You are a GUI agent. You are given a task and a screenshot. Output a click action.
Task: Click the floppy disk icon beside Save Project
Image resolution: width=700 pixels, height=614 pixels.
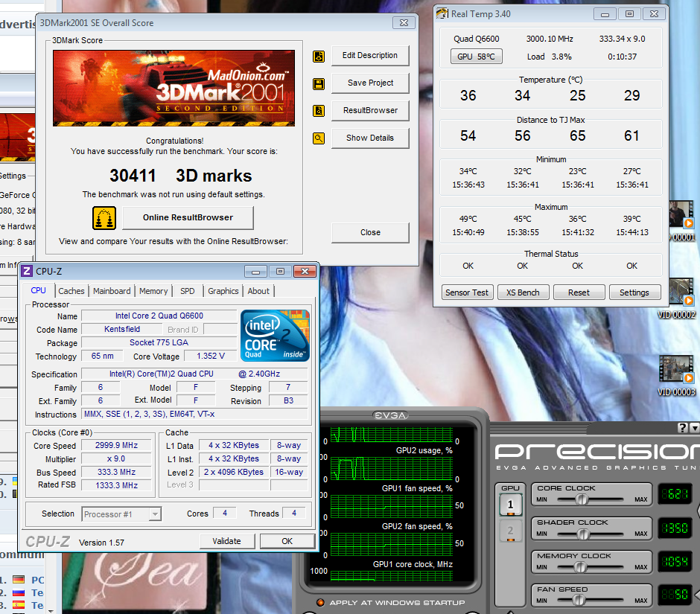coord(319,84)
